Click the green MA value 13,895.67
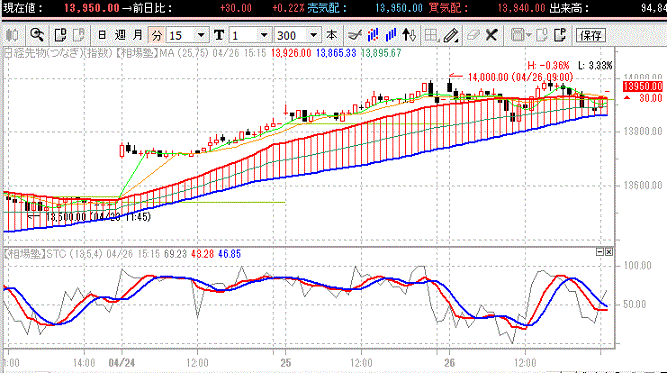 click(381, 53)
